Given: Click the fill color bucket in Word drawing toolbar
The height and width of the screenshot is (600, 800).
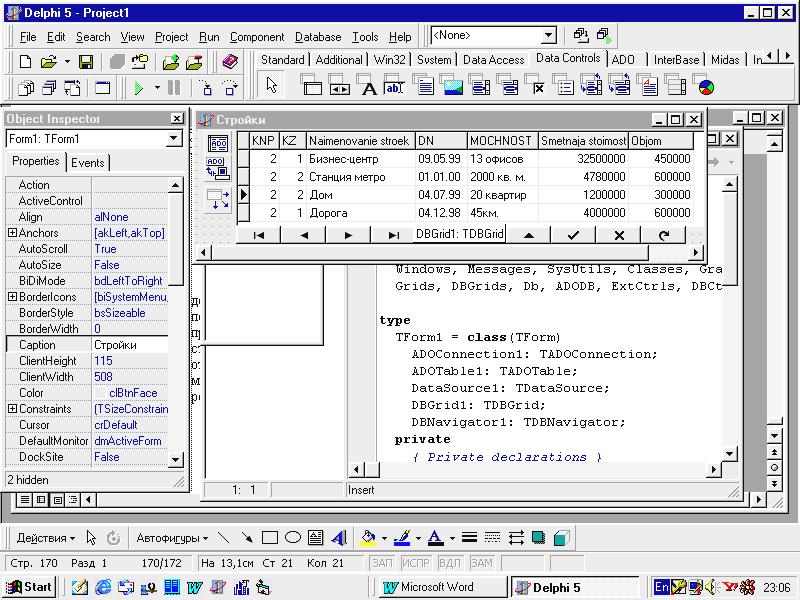Looking at the screenshot, I should [368, 538].
